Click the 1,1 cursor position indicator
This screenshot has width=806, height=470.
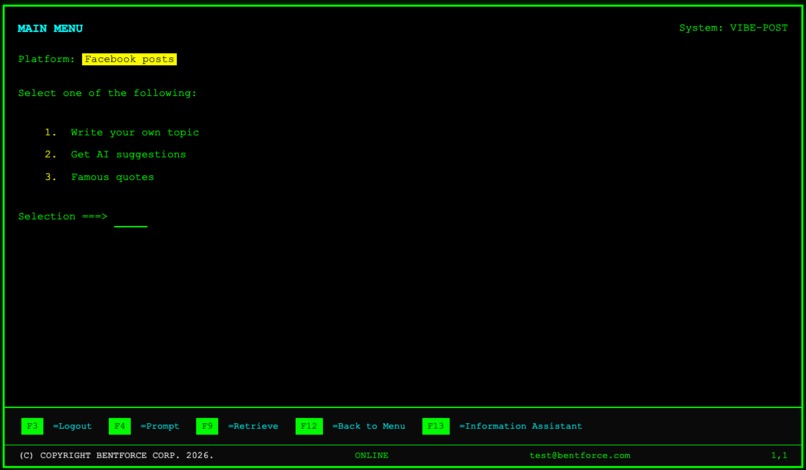779,456
